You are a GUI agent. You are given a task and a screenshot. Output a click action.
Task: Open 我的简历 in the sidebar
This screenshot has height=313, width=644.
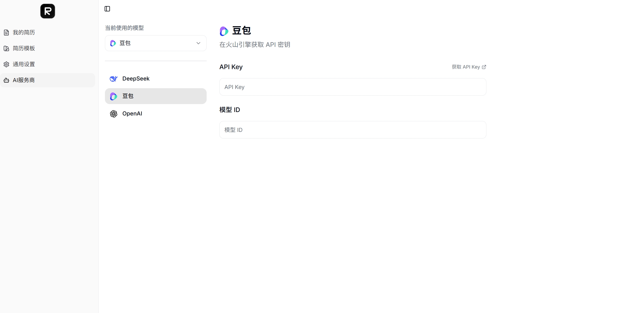[48, 33]
